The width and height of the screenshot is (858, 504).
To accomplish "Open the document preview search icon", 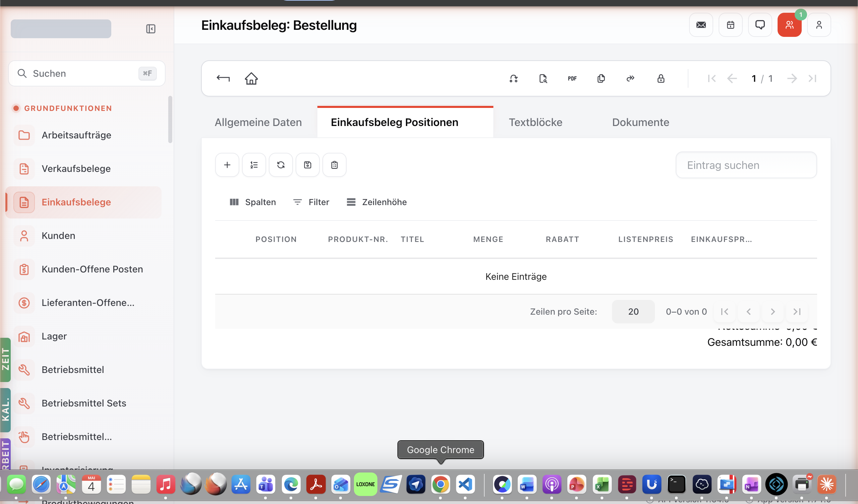I will [x=543, y=79].
